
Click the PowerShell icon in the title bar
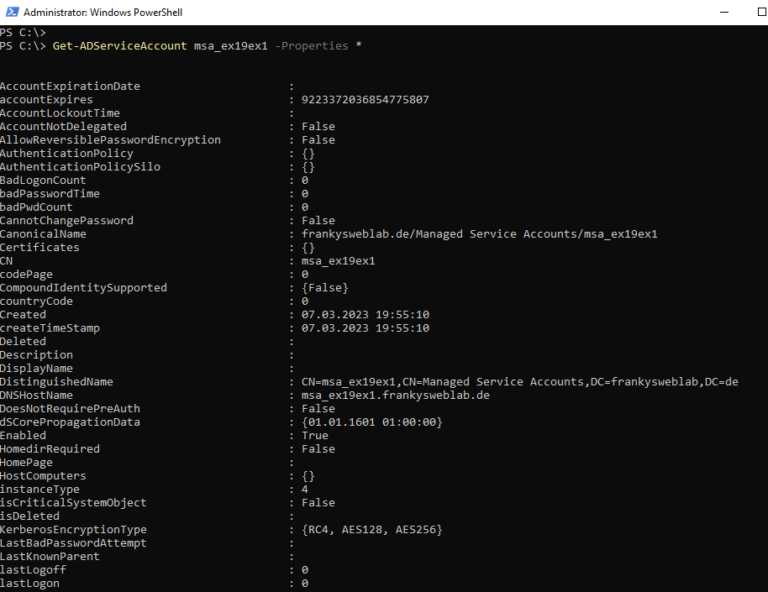[10, 12]
